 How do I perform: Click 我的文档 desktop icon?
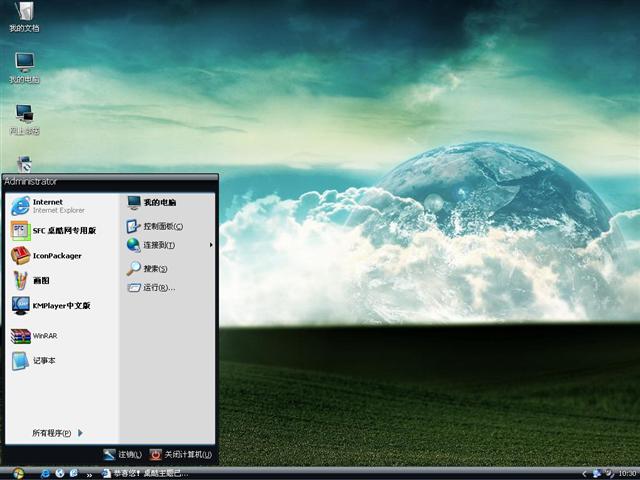pyautogui.click(x=24, y=15)
